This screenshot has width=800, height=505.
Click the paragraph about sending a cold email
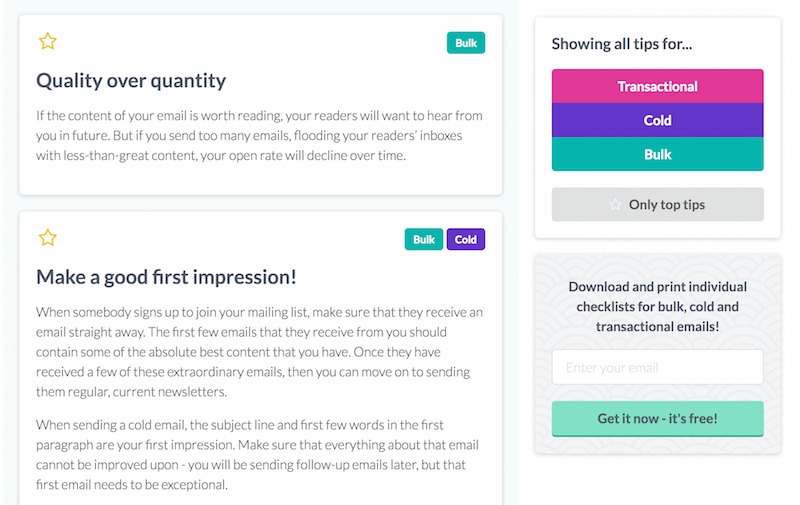click(x=258, y=455)
